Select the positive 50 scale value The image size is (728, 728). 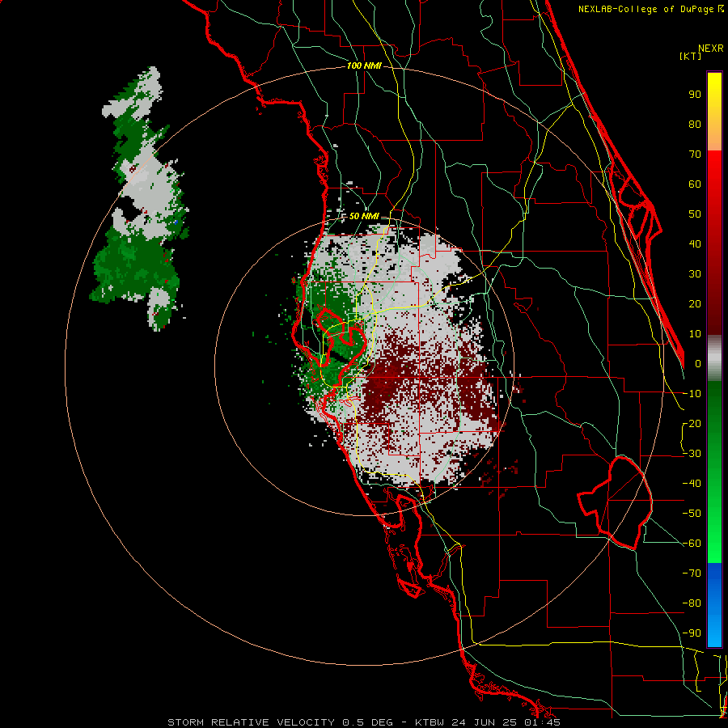(695, 214)
